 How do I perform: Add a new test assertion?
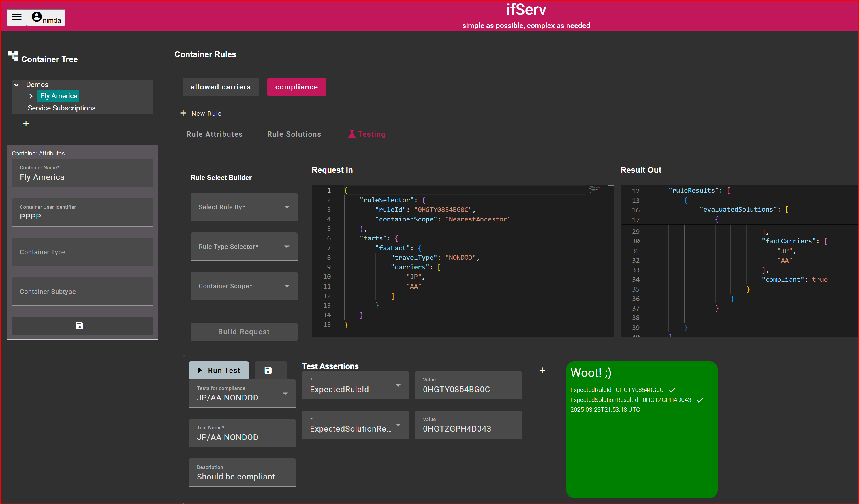(x=542, y=371)
